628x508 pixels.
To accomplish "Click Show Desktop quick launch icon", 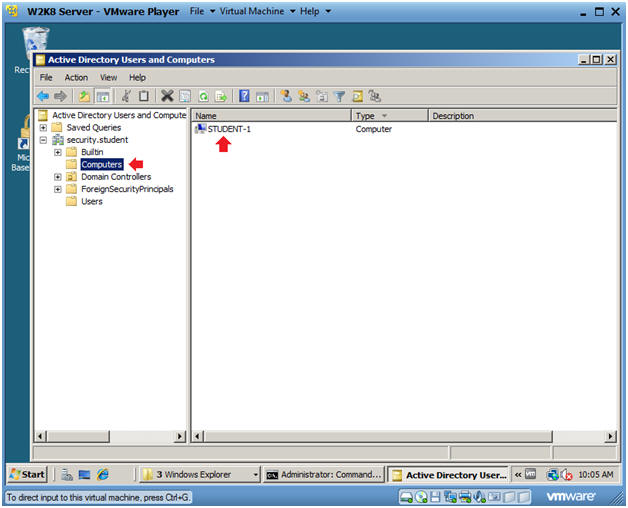I will [x=84, y=475].
